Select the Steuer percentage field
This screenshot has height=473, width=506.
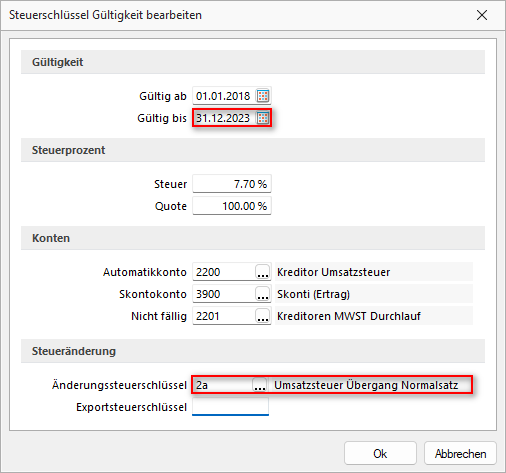(232, 184)
